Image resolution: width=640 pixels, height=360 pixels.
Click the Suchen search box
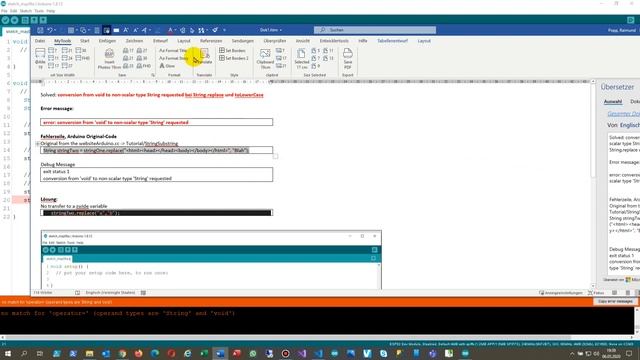(375, 30)
